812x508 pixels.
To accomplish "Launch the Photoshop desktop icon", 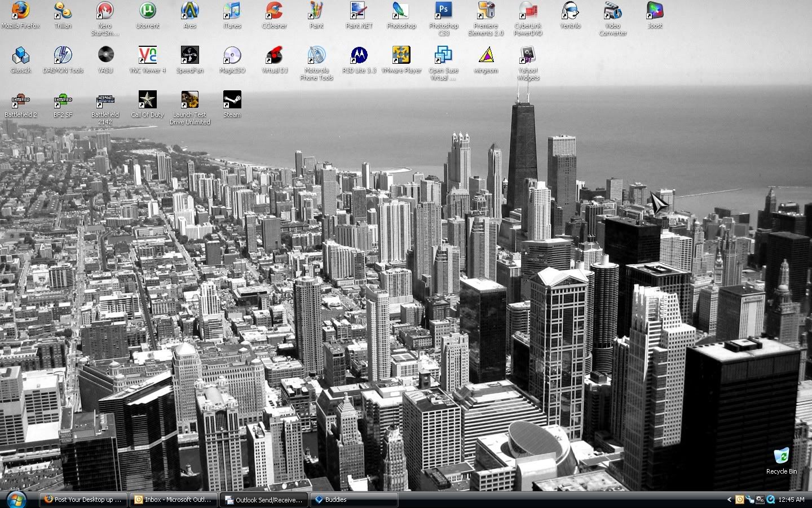I will (401, 15).
